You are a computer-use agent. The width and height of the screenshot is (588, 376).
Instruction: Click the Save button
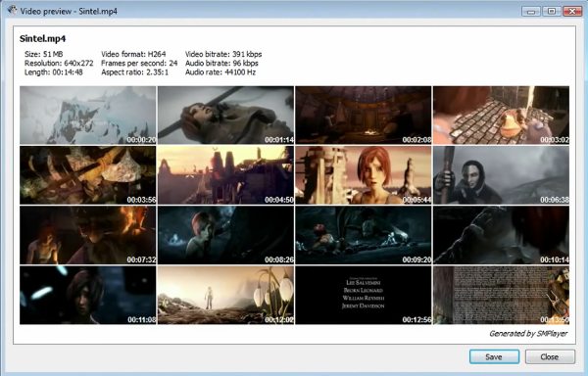(494, 356)
